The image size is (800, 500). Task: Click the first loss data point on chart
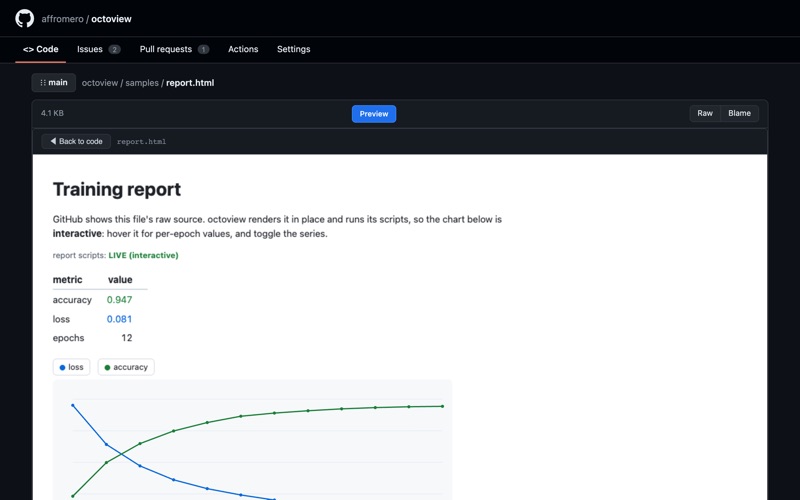click(x=72, y=405)
